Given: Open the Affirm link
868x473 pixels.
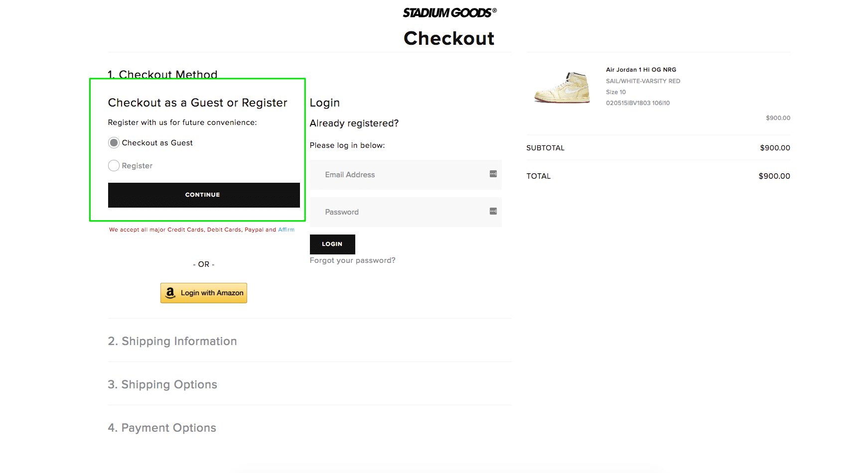Looking at the screenshot, I should 286,230.
